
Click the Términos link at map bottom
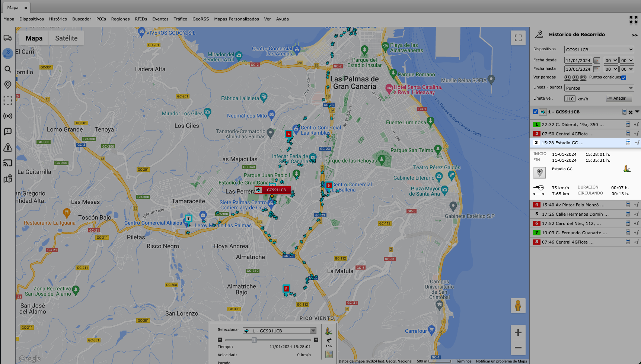[x=464, y=361]
